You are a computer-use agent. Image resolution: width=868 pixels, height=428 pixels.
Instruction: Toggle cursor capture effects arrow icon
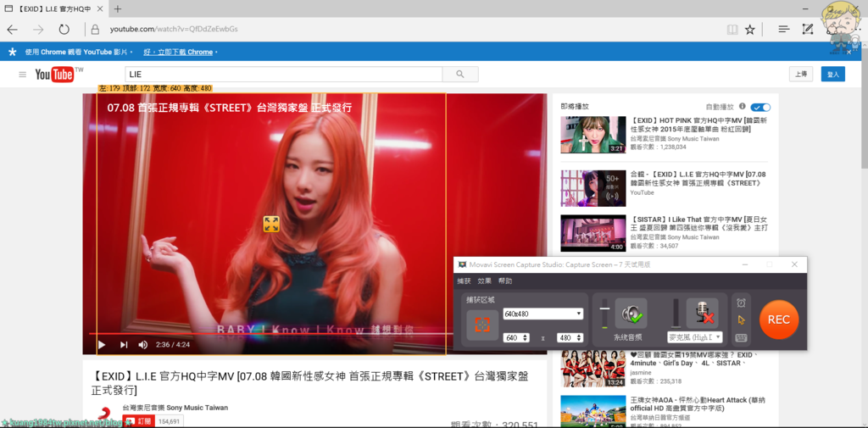(x=741, y=320)
